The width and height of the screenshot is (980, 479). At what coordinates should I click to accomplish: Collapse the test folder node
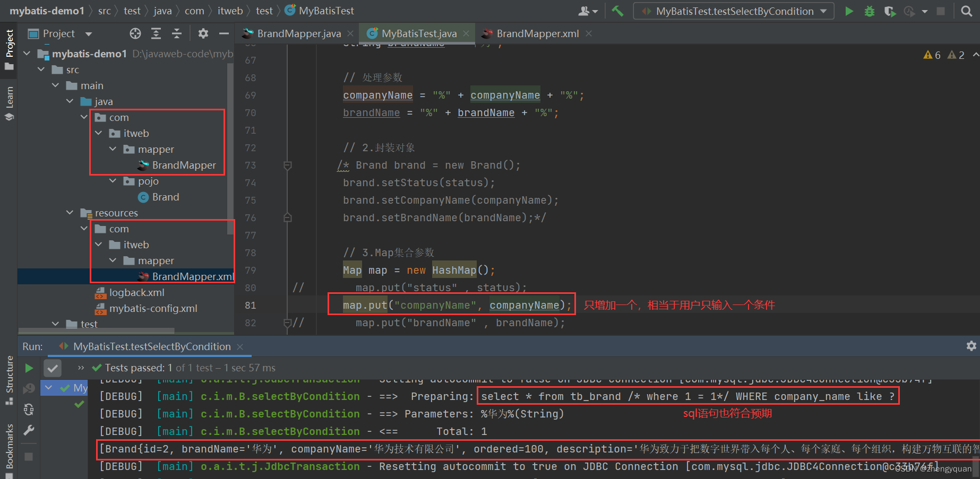(56, 324)
